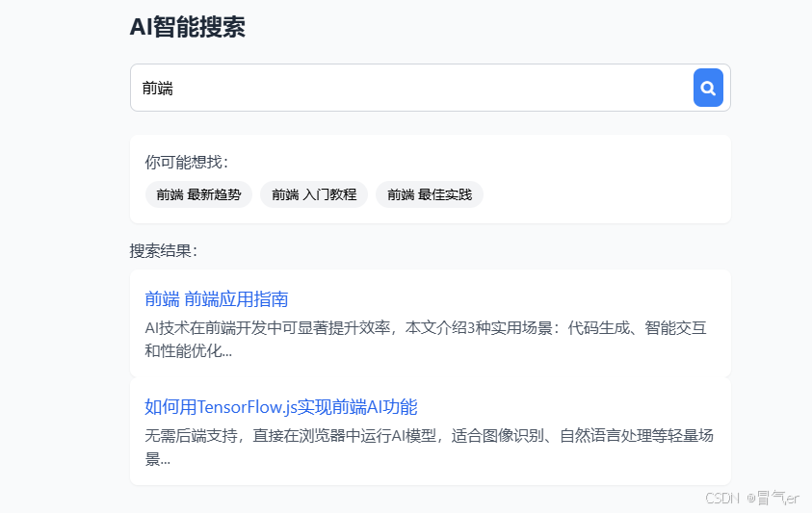This screenshot has height=513, width=812.
Task: Click the blue magnifier search button
Action: [708, 88]
